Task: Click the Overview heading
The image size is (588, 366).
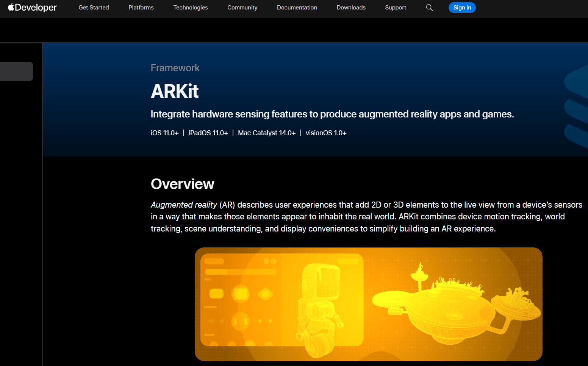Action: click(183, 184)
